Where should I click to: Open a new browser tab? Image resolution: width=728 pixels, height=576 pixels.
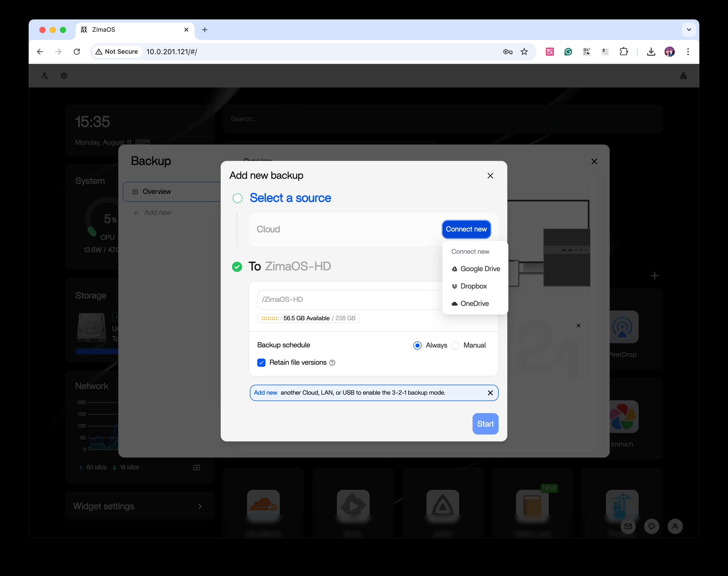(x=205, y=30)
